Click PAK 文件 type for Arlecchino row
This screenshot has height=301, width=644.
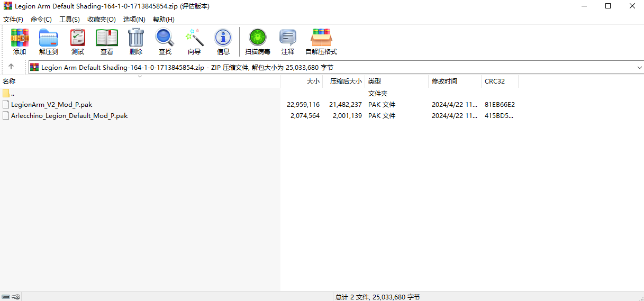[382, 115]
